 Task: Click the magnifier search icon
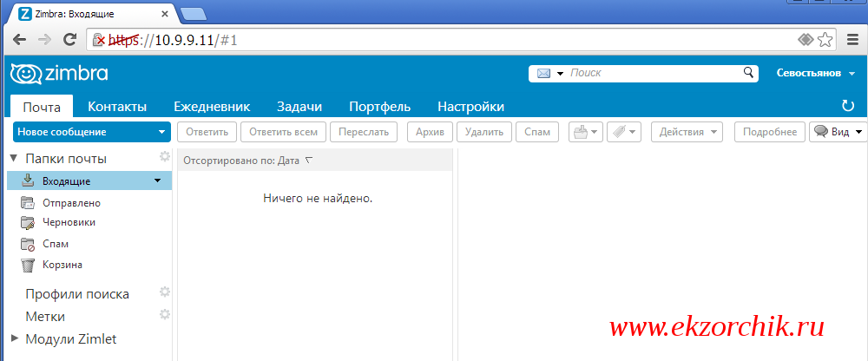point(748,72)
